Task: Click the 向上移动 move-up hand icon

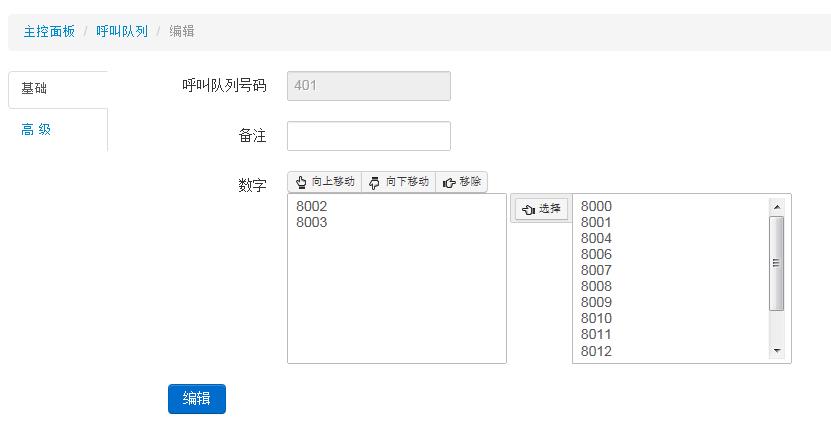Action: click(301, 182)
